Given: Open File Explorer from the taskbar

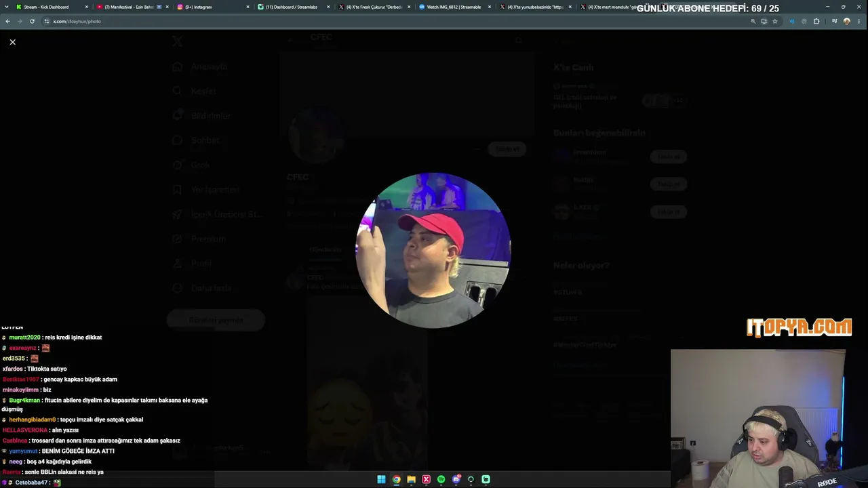Looking at the screenshot, I should (411, 479).
